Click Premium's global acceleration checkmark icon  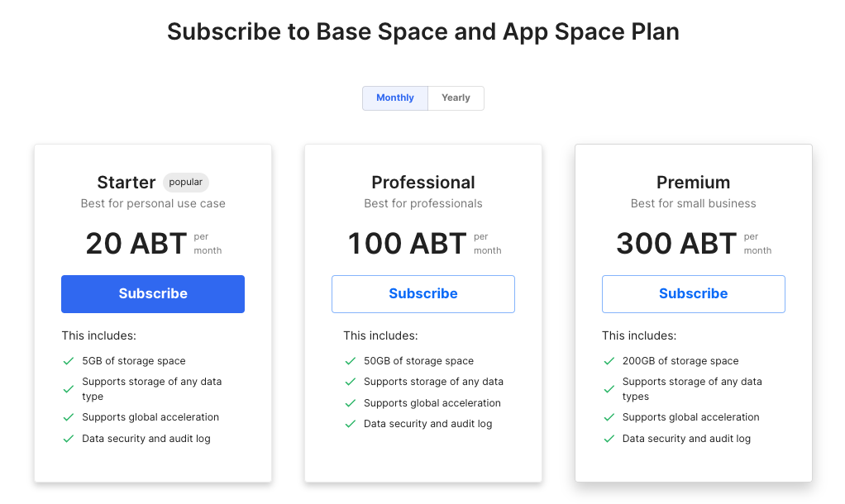(x=609, y=417)
